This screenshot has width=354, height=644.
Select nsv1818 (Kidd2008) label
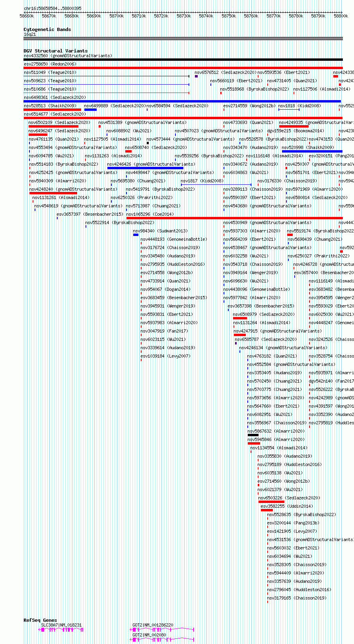[300, 106]
